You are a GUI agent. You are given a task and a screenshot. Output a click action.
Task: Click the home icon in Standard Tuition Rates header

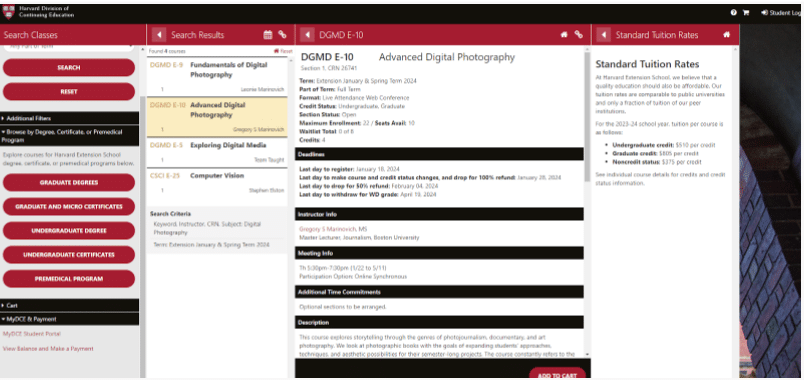727,35
